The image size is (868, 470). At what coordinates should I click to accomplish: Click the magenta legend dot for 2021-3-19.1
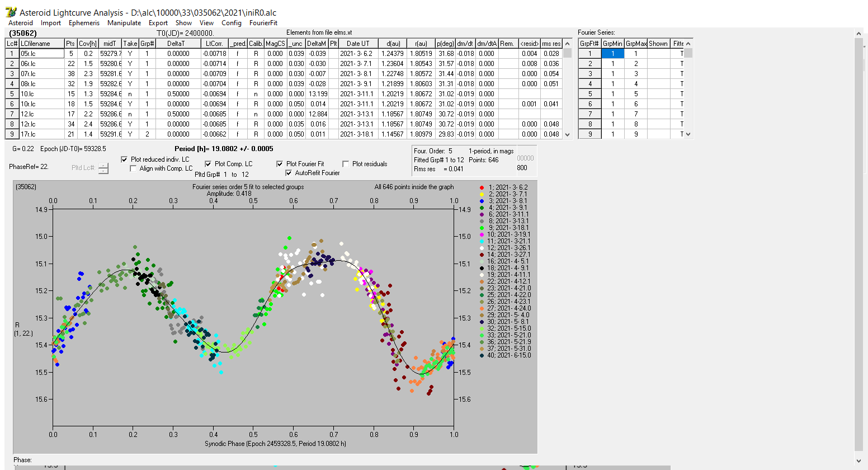482,234
